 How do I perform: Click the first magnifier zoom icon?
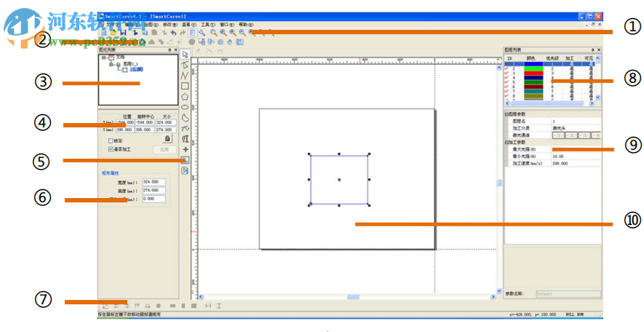[214, 33]
